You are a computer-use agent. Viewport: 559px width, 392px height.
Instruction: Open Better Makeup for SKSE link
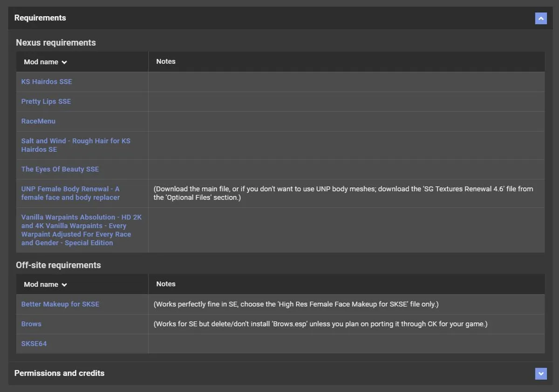tap(60, 304)
